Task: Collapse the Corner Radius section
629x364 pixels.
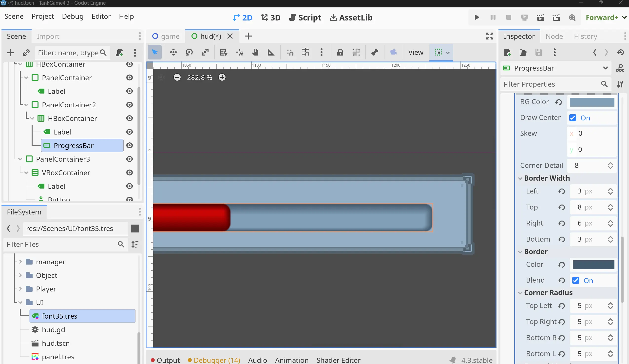Action: (520, 293)
